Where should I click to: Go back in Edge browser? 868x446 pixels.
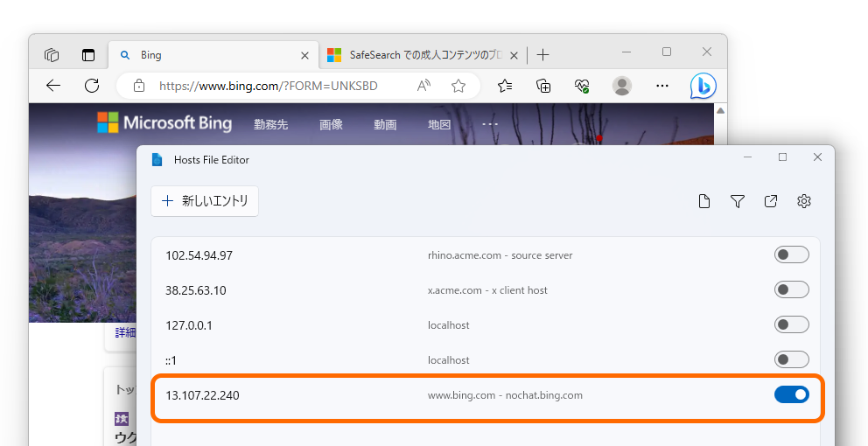coord(53,86)
